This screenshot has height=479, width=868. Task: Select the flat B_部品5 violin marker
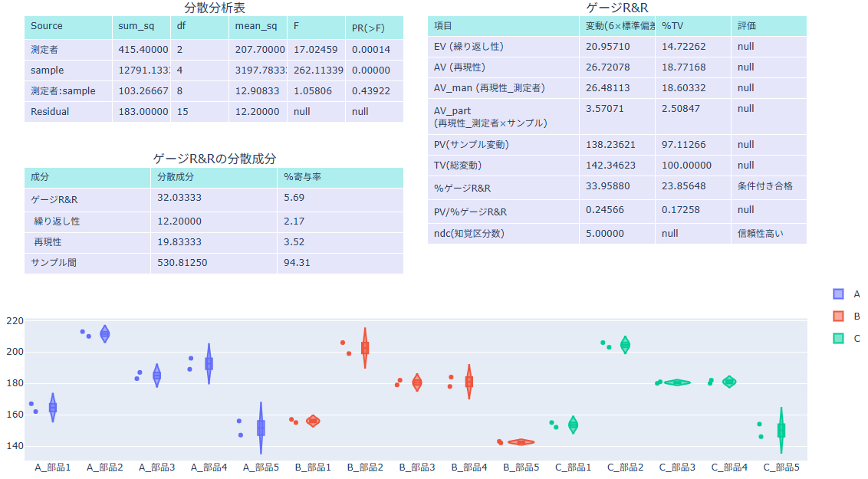[x=521, y=442]
